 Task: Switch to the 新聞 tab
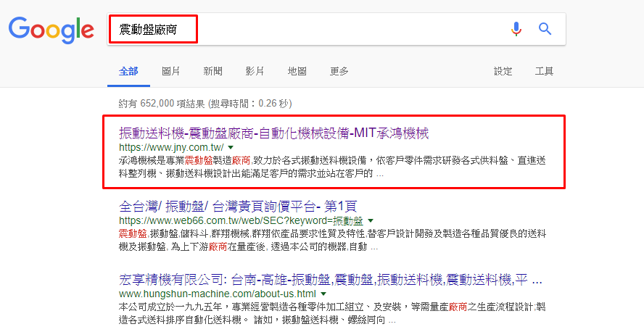pyautogui.click(x=212, y=72)
